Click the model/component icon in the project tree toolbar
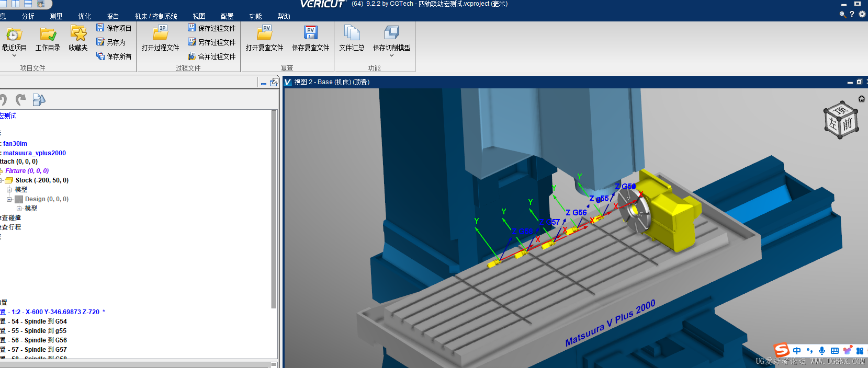This screenshot has width=868, height=368. coord(39,99)
